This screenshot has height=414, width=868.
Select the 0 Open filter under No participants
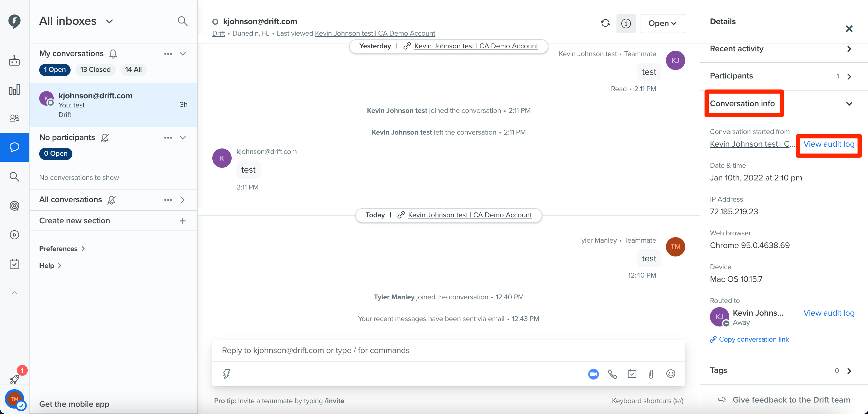55,153
